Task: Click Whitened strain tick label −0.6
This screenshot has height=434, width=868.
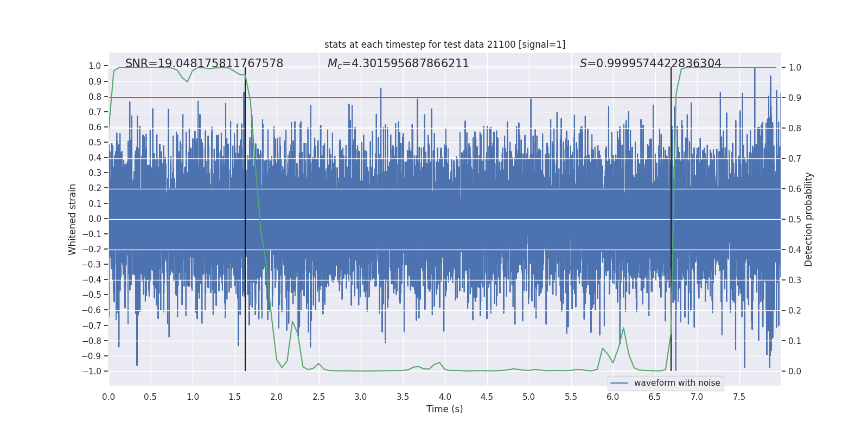Action: click(x=92, y=310)
